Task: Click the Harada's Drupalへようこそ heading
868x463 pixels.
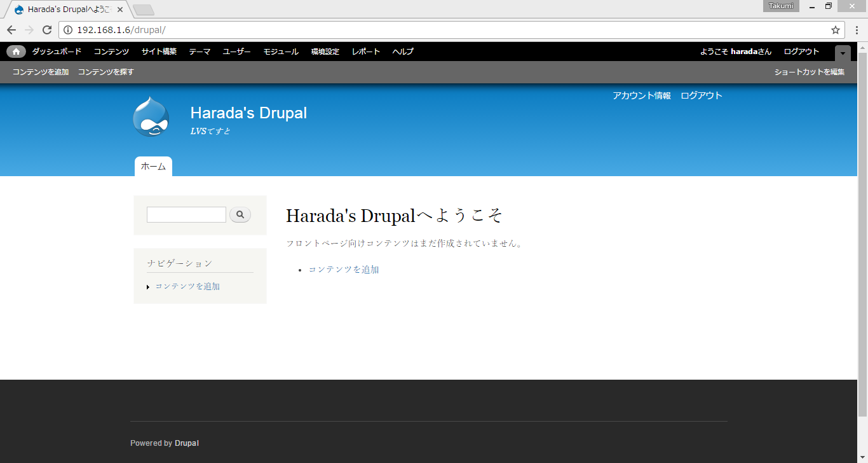Action: click(x=395, y=216)
